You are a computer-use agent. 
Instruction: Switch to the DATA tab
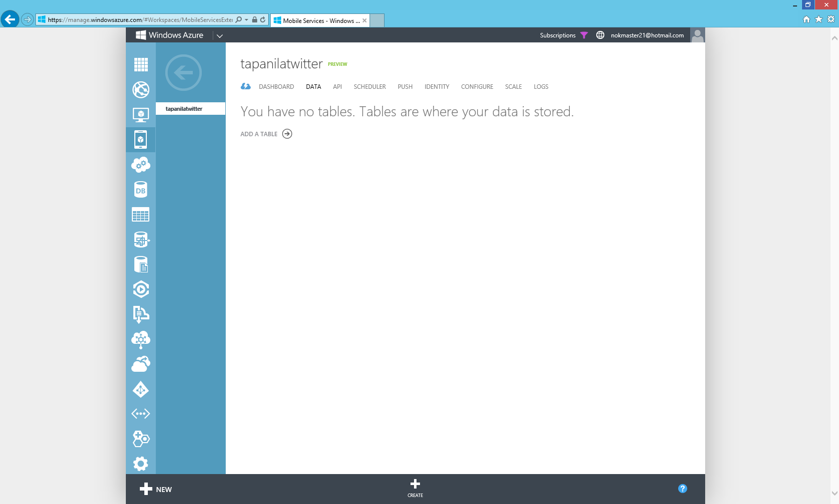coord(314,87)
